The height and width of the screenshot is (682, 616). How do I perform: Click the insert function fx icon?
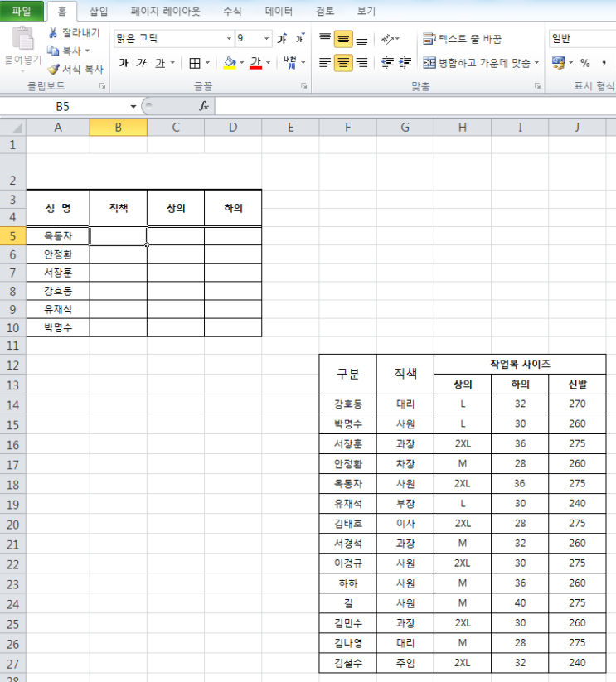[204, 106]
